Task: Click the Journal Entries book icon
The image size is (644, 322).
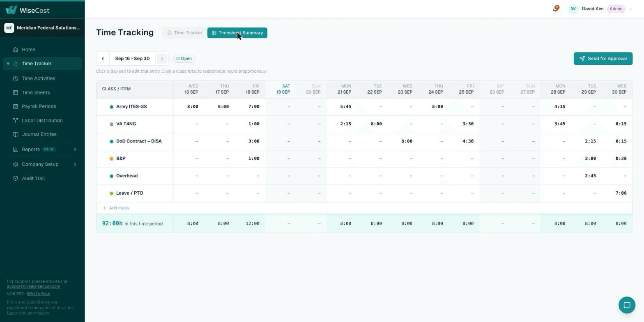Action: tap(16, 134)
